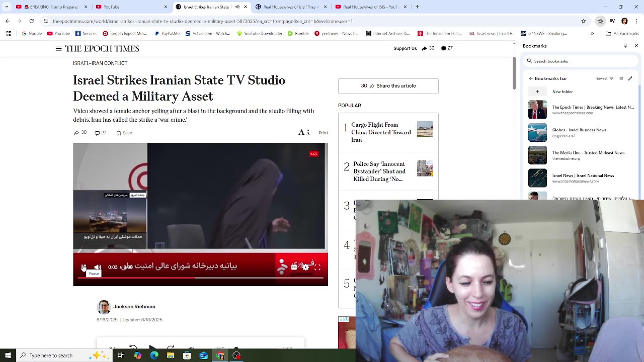Switch to 'Real Housewives of Isis: They' tab
The image size is (644, 362).
pos(292,7)
